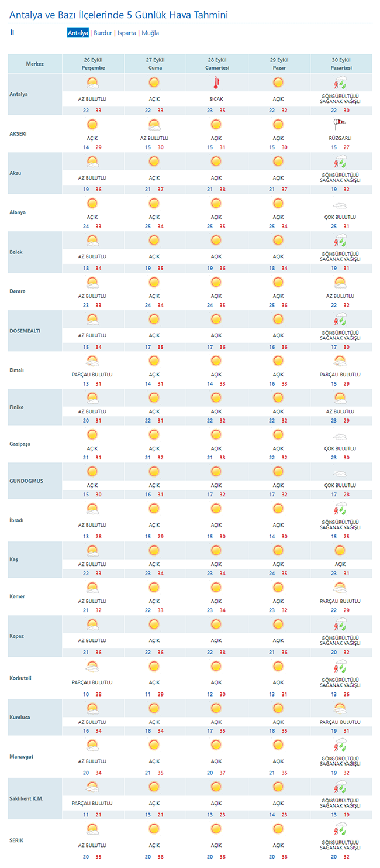380x868 pixels.
Task: Click Kemer partly cloudy icon on 30 Eylül
Action: pyautogui.click(x=340, y=588)
